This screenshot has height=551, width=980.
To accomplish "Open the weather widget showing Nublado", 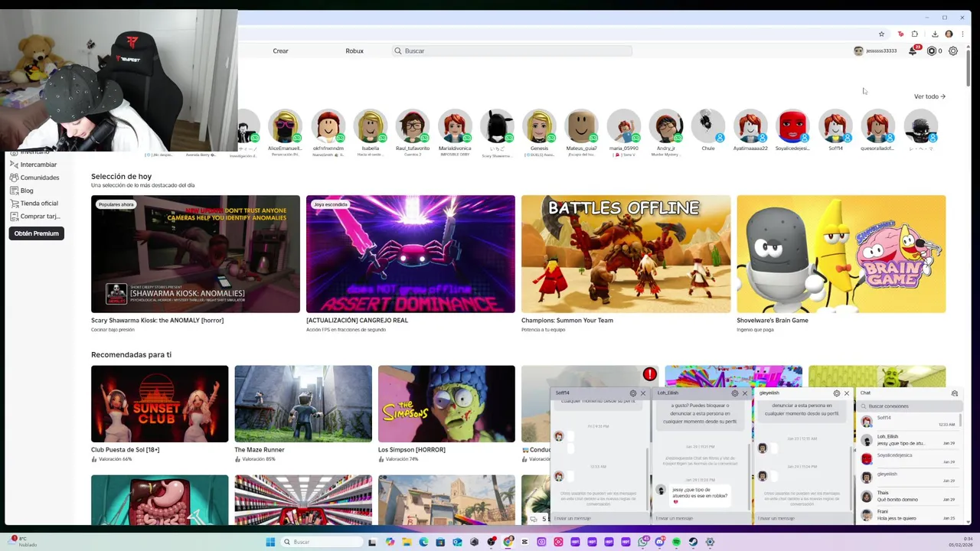I will pyautogui.click(x=23, y=541).
